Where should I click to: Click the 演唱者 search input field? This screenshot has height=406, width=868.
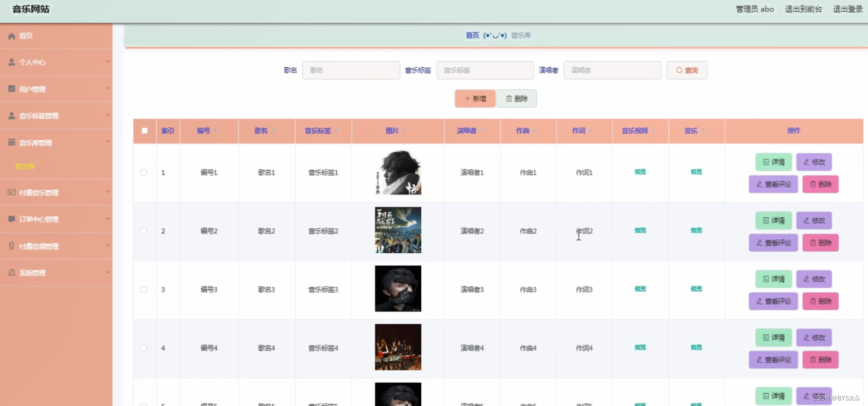coord(612,71)
